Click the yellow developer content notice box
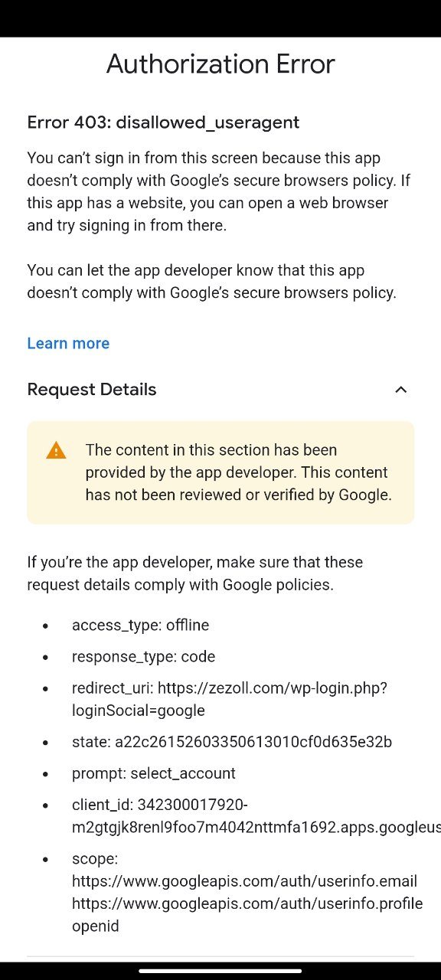 coord(220,472)
